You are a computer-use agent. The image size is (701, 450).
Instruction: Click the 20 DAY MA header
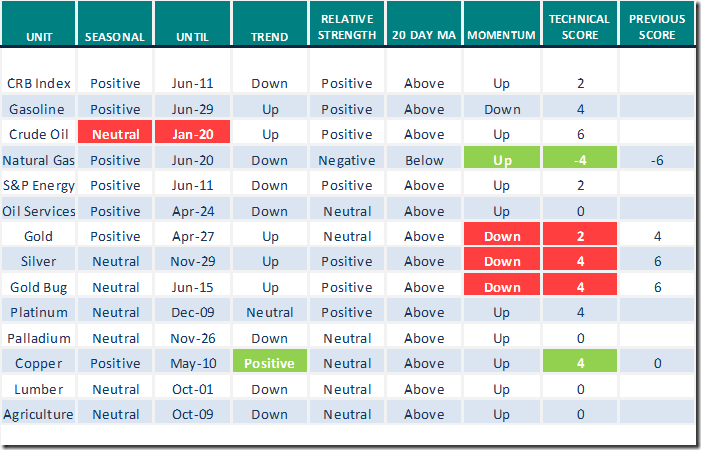424,37
